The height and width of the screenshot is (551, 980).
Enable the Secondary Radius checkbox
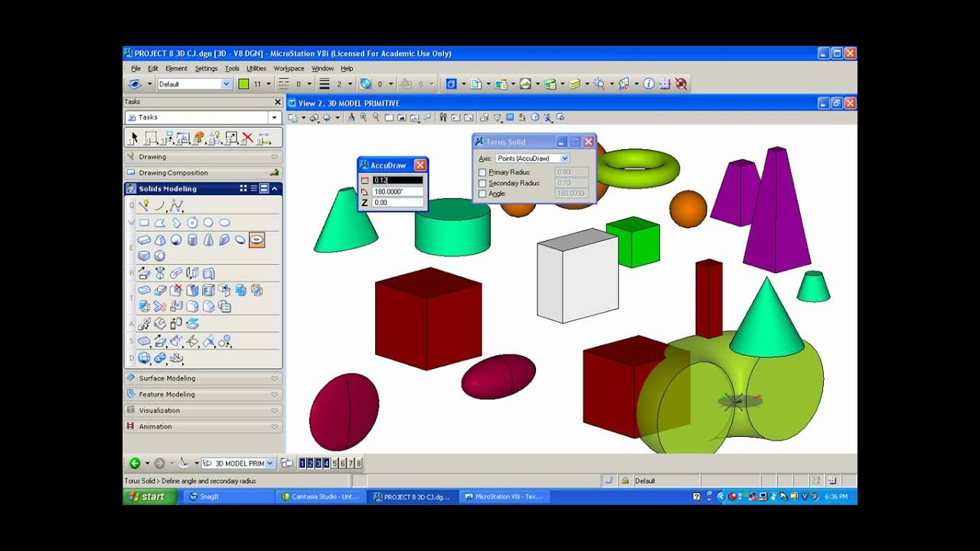(x=482, y=183)
